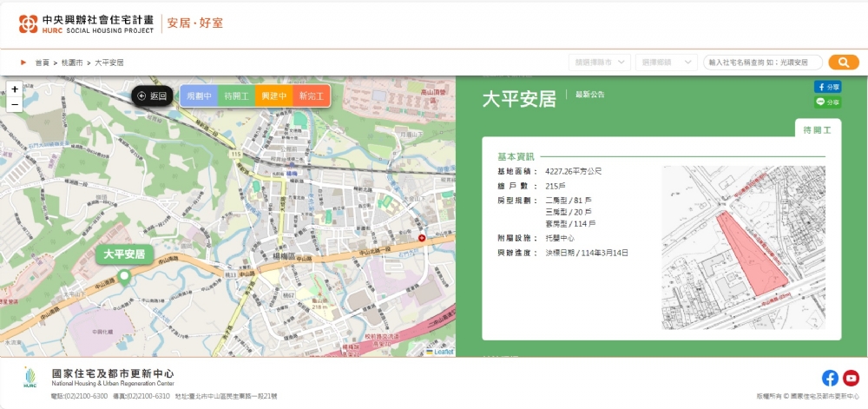
Task: Share via the LINE 分享 button
Action: click(x=827, y=102)
